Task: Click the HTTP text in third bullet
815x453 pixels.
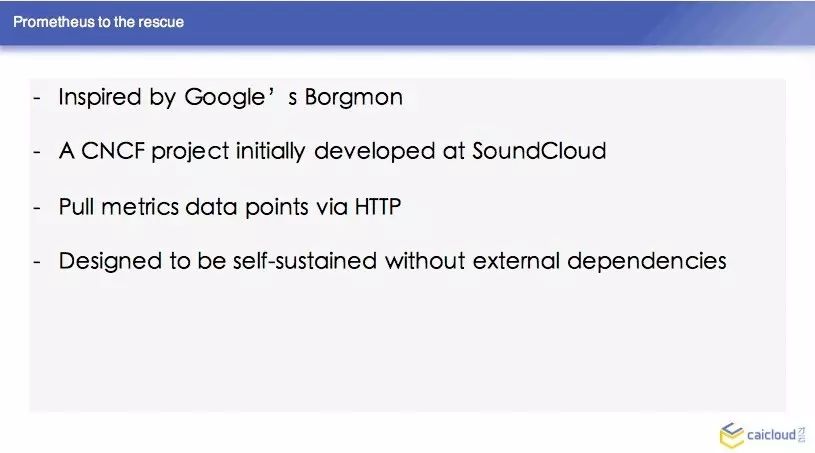Action: [378, 207]
